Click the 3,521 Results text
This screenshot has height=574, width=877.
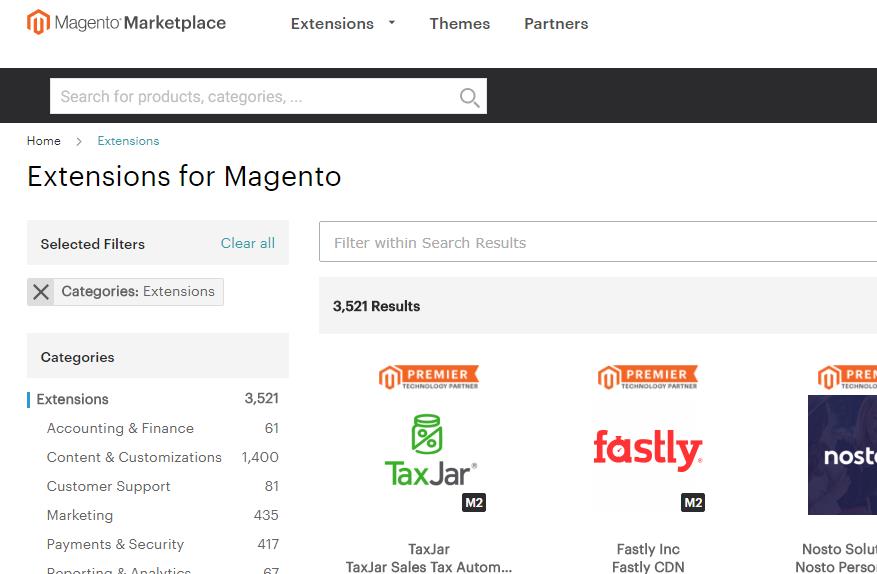376,306
